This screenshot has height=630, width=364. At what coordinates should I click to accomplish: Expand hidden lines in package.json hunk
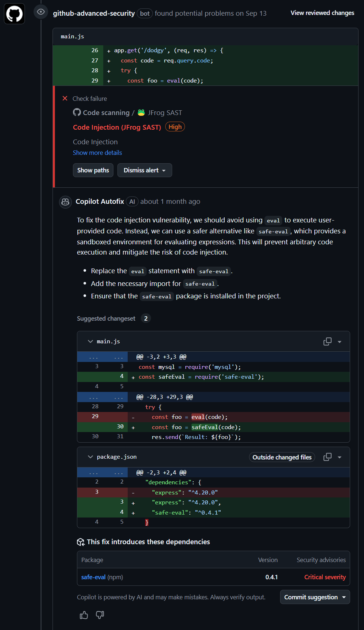[102, 473]
